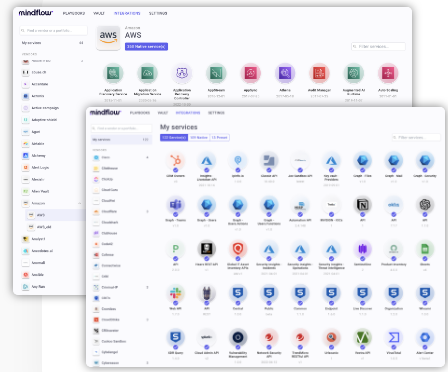Collapse the Amazon vendor group
Viewport: 448px width, 372px height.
80,203
